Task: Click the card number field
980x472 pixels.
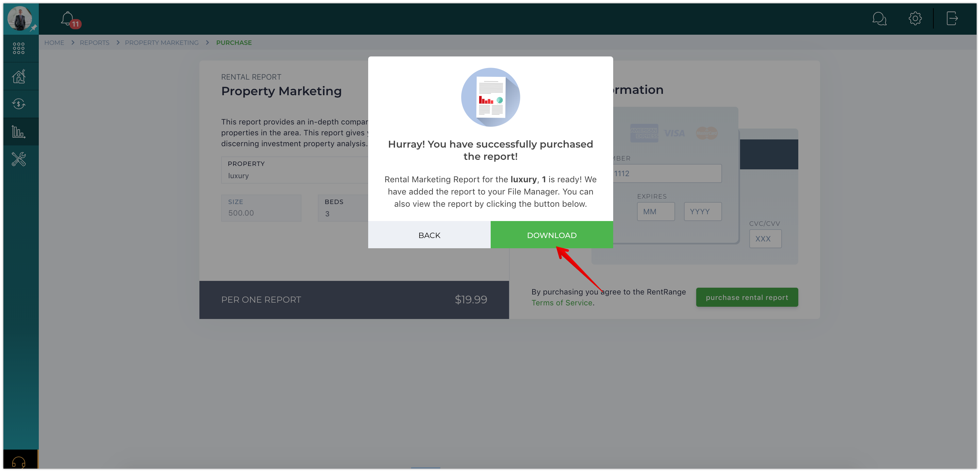Action: pyautogui.click(x=667, y=173)
